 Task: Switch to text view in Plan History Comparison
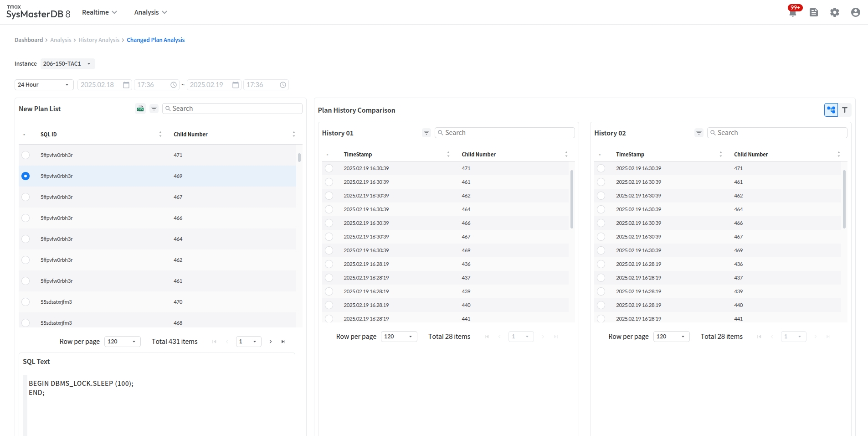pos(845,110)
